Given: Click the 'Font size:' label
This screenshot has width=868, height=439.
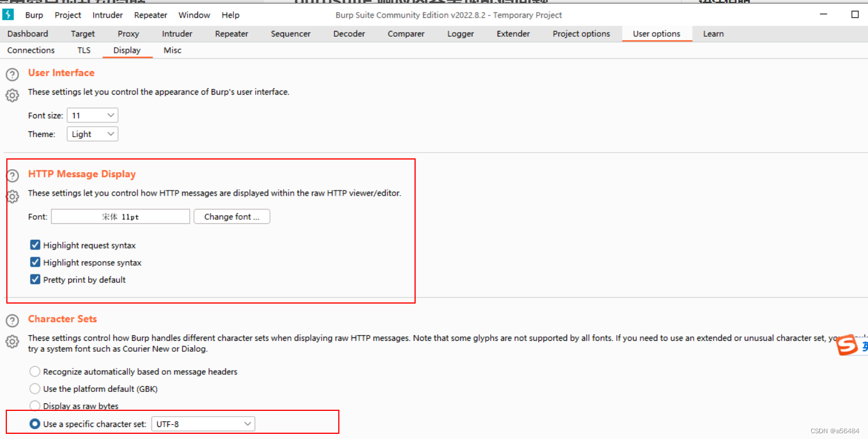Looking at the screenshot, I should click(45, 115).
